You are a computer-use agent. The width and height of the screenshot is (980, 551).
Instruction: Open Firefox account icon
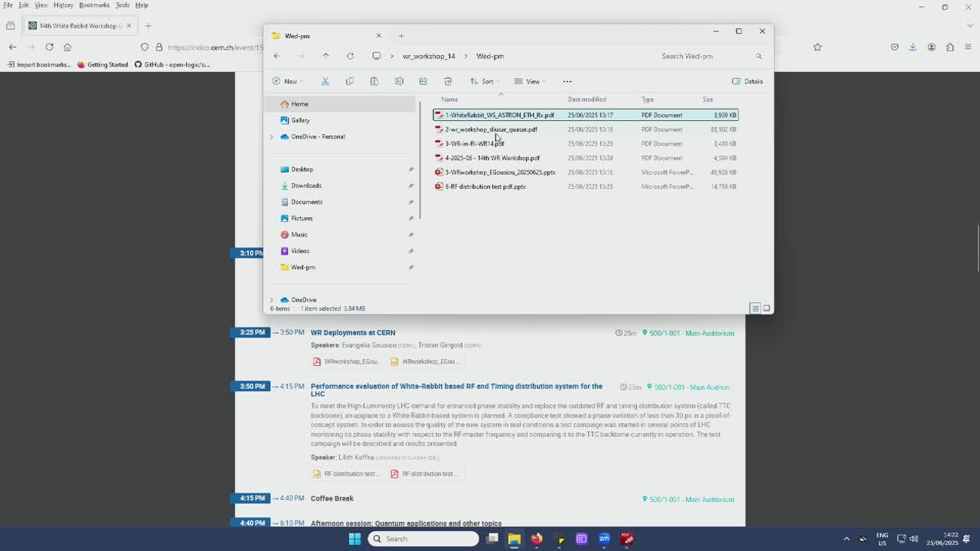932,47
